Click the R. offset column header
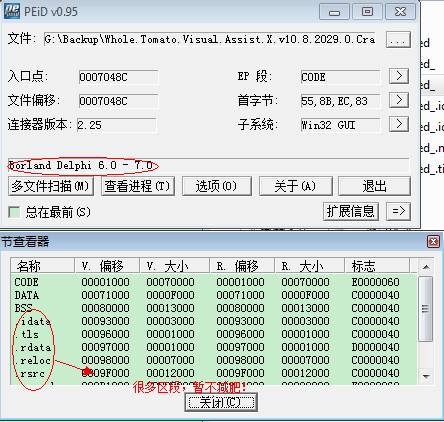This screenshot has height=422, width=444. [x=242, y=266]
